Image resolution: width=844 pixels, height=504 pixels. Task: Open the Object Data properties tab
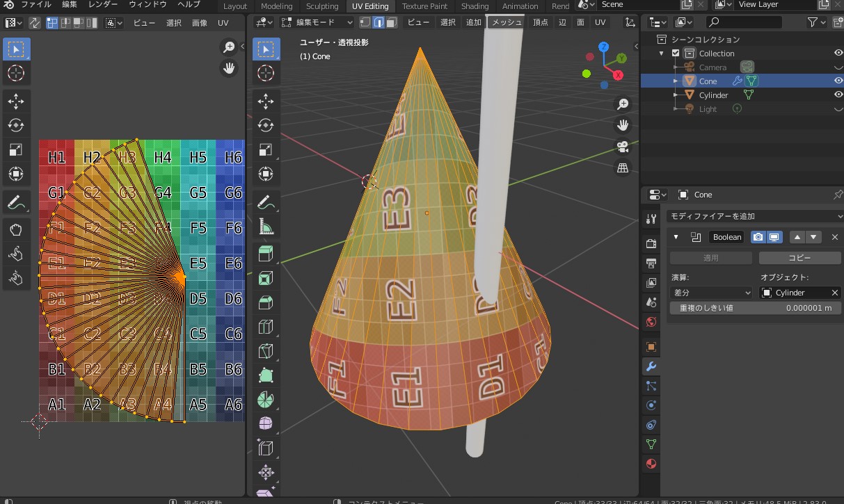pyautogui.click(x=651, y=444)
